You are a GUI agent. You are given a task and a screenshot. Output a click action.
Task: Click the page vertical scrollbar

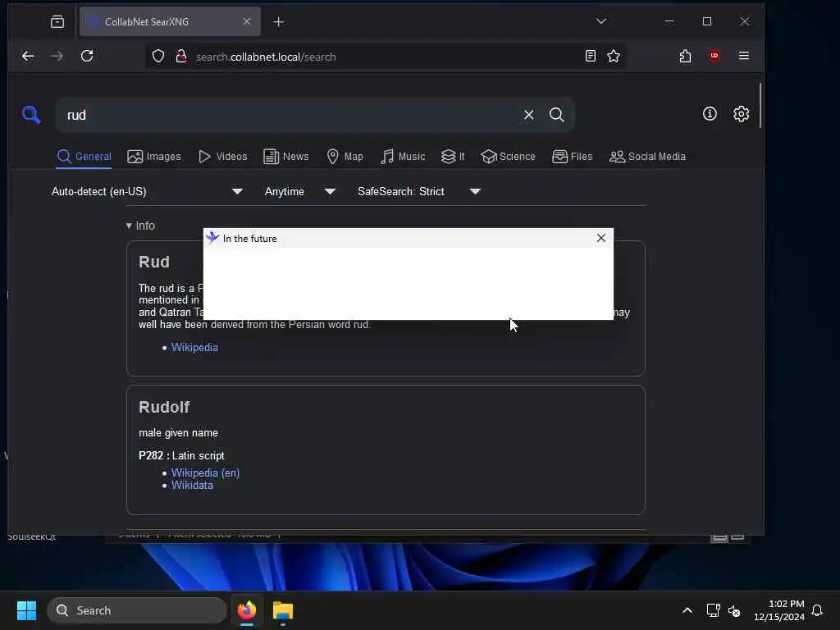pos(760,105)
